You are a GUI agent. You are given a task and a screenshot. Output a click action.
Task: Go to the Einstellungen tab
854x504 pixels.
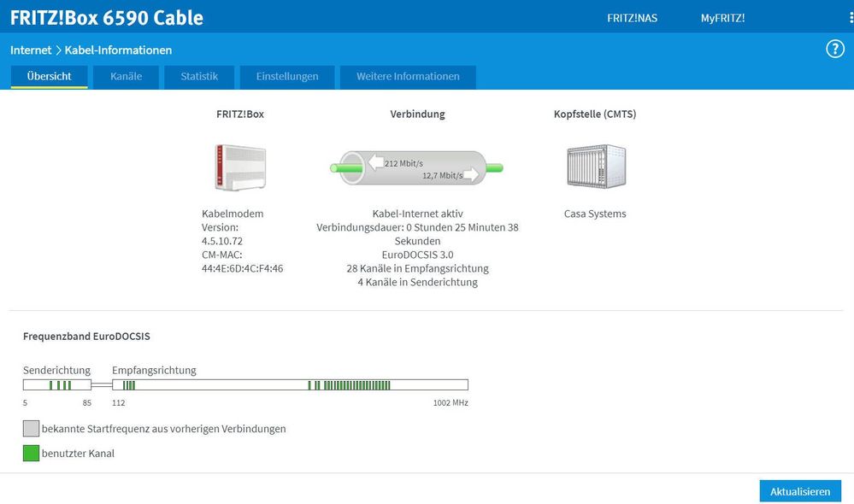coord(287,76)
